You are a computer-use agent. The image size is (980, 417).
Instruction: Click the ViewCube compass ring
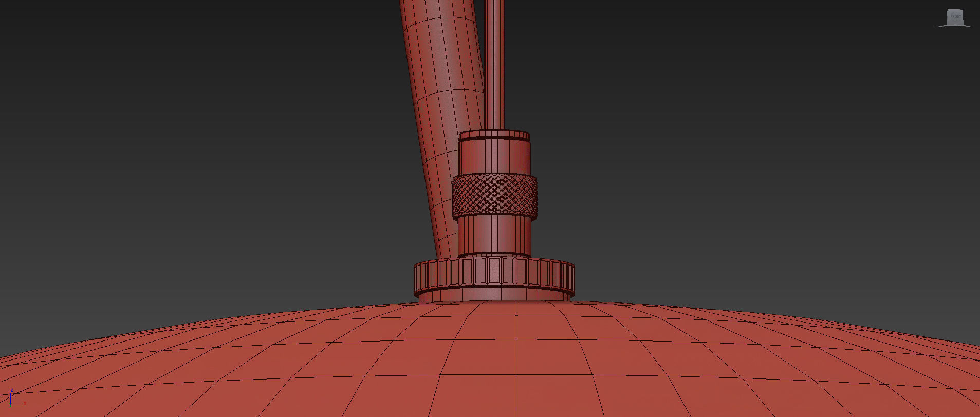click(x=954, y=25)
